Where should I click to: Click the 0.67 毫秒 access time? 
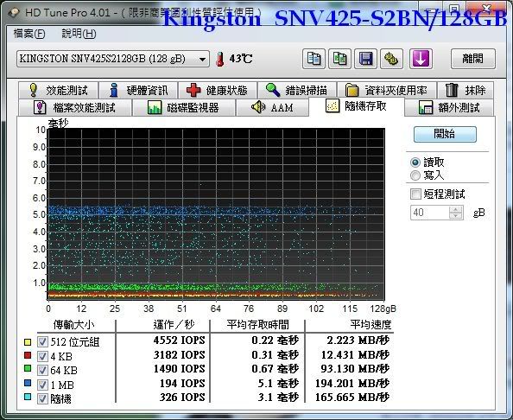275,369
